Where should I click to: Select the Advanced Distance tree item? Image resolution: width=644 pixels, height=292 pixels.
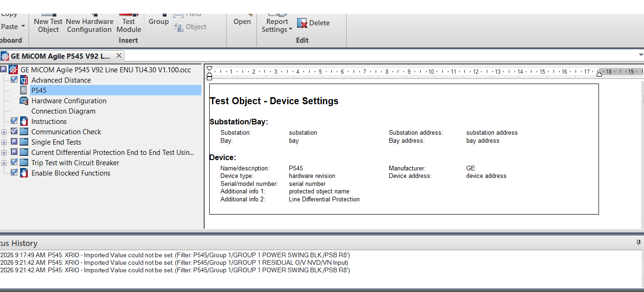(x=61, y=80)
